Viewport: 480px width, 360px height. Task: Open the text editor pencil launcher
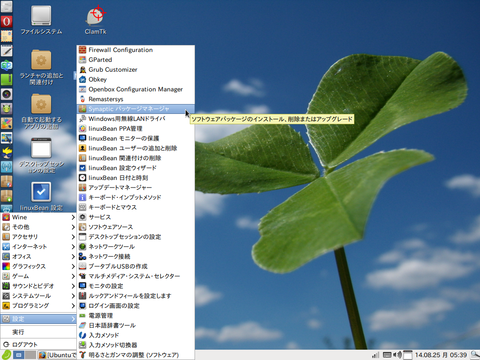(6, 51)
